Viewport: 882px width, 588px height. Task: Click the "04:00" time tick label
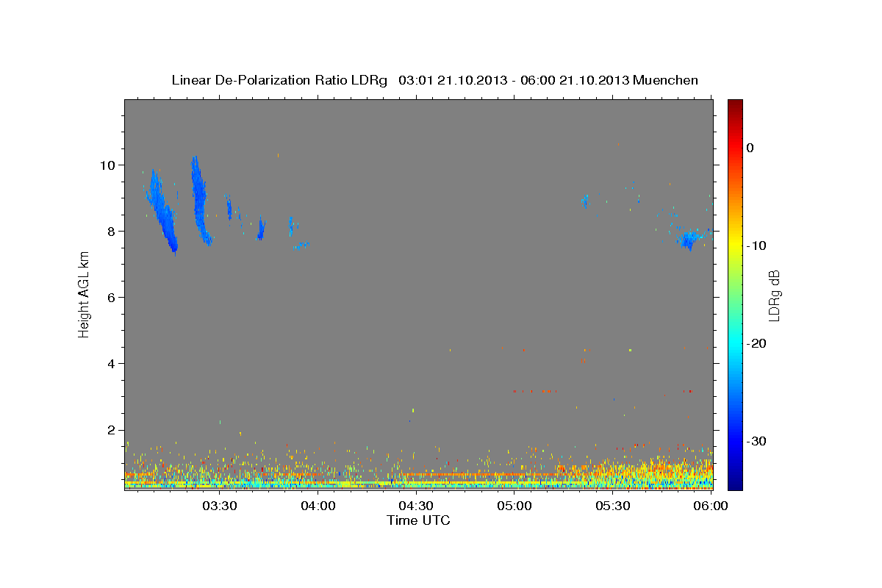pyautogui.click(x=318, y=506)
